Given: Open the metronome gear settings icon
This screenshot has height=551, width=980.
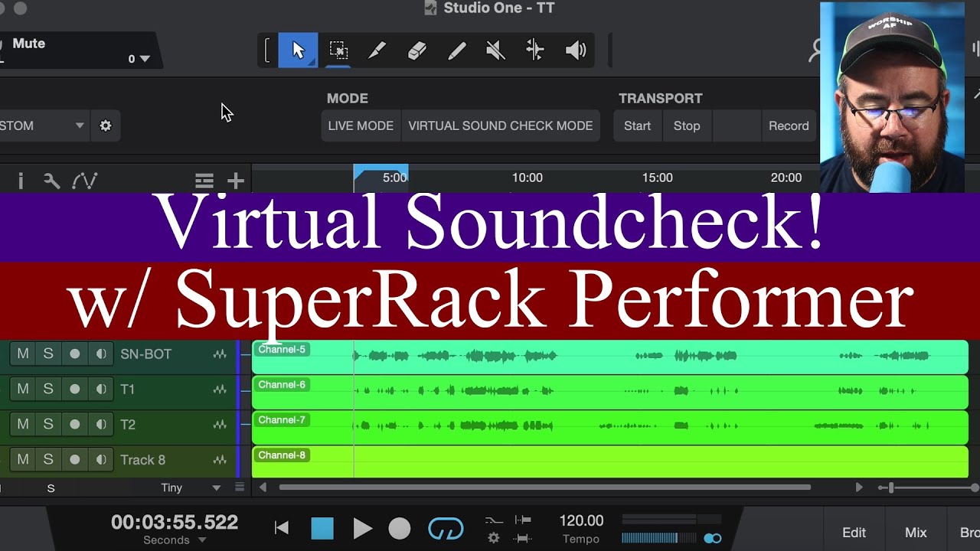Looking at the screenshot, I should (494, 538).
